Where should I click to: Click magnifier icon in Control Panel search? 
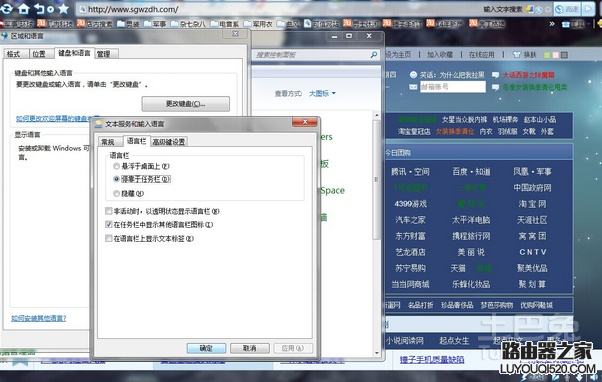pyautogui.click(x=374, y=55)
